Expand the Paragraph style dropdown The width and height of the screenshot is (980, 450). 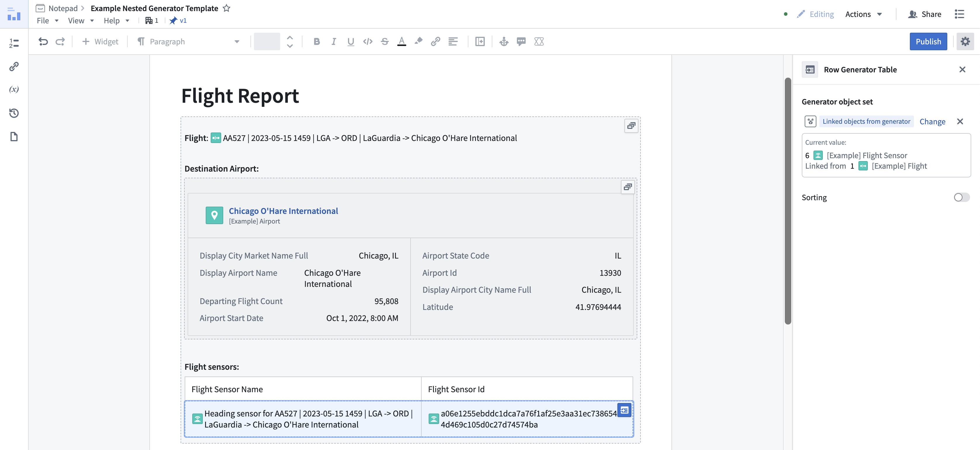click(x=189, y=41)
